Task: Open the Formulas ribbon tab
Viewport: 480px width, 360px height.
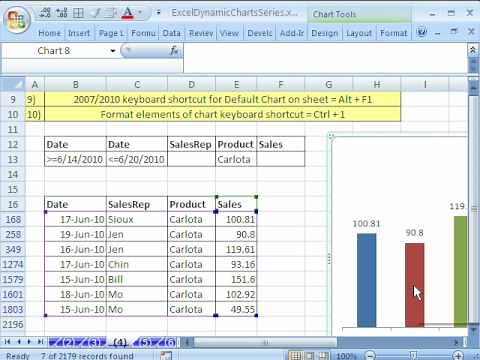Action: point(143,33)
